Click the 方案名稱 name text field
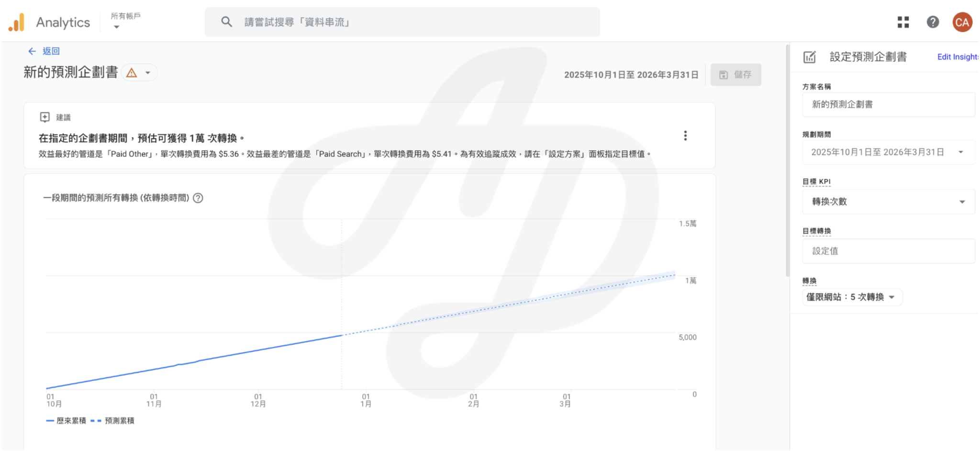Screen dimensions: 980x451 tap(888, 104)
